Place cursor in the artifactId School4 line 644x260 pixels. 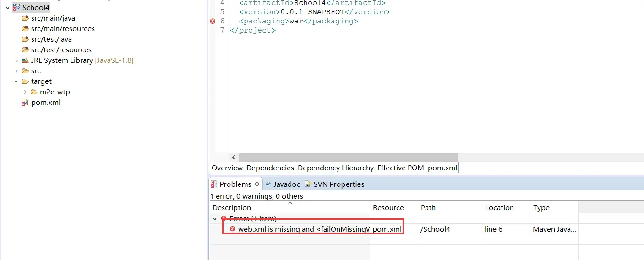pyautogui.click(x=312, y=3)
